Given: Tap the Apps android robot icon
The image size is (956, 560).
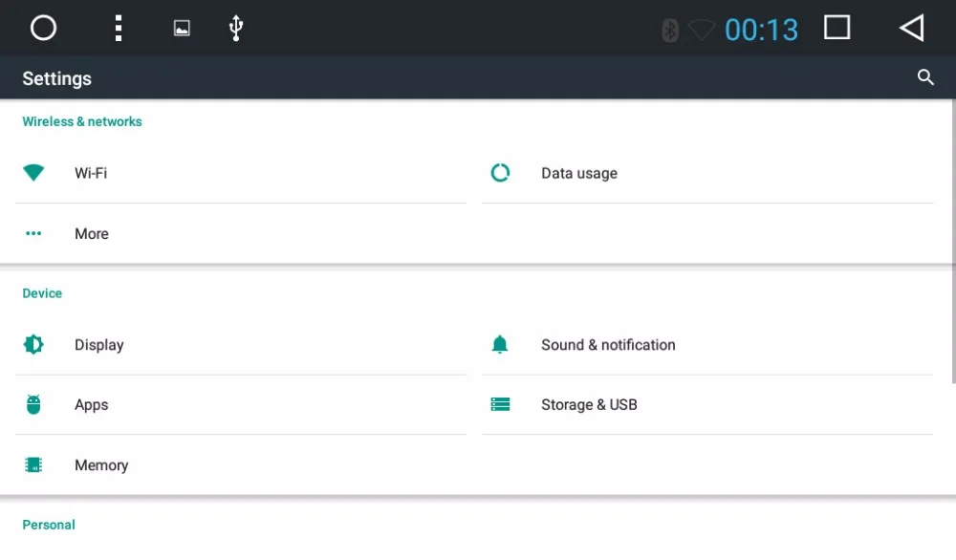Looking at the screenshot, I should coord(34,405).
